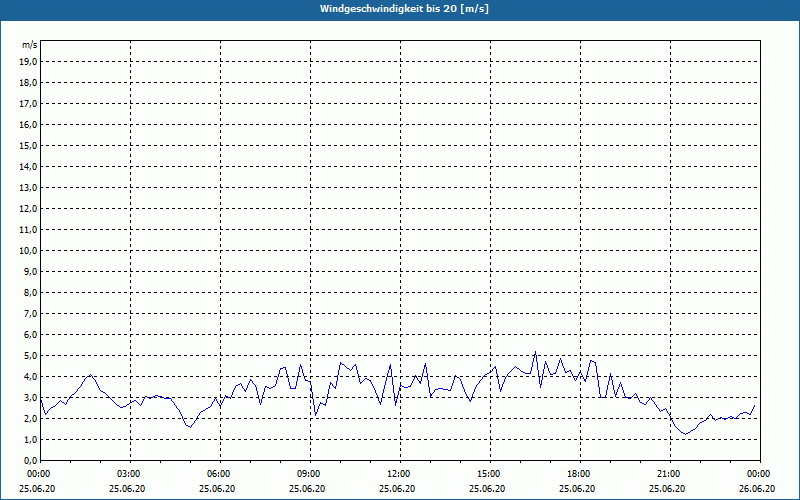This screenshot has height=500, width=800.
Task: Click the y-axis origin label "0,0"
Action: pyautogui.click(x=30, y=460)
